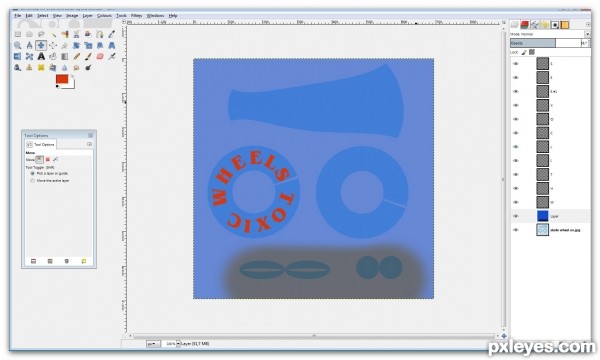Open the Filters menu
Image resolution: width=600 pixels, height=360 pixels.
pos(136,16)
